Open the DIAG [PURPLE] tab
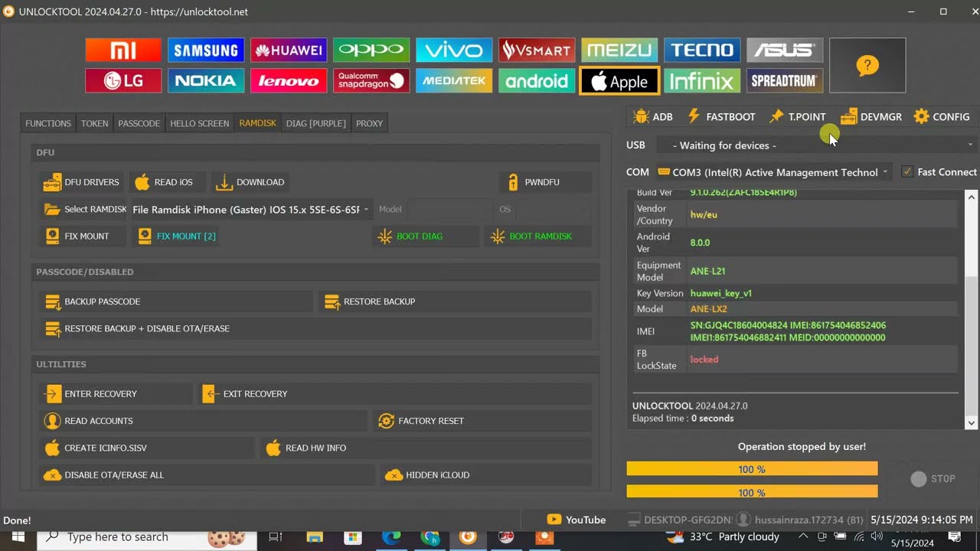 click(316, 123)
